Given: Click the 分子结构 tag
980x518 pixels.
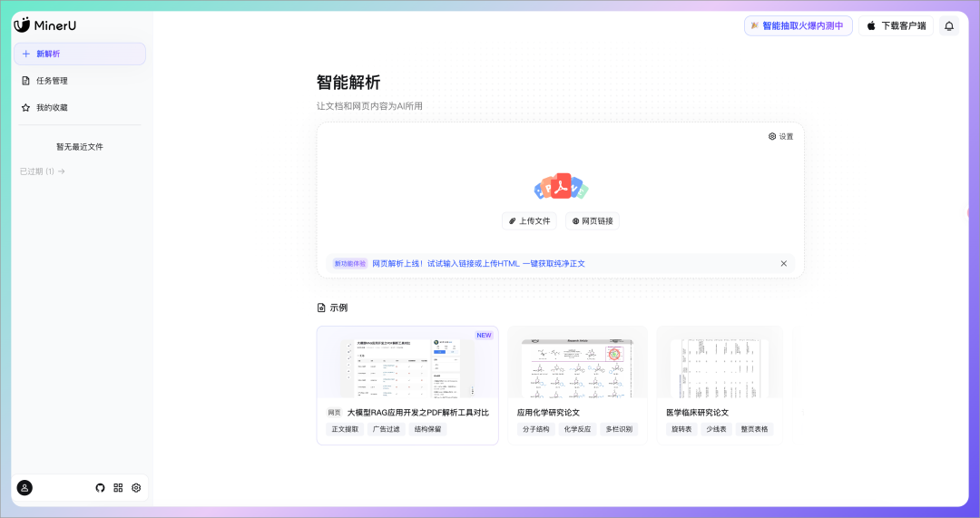Looking at the screenshot, I should tap(536, 429).
